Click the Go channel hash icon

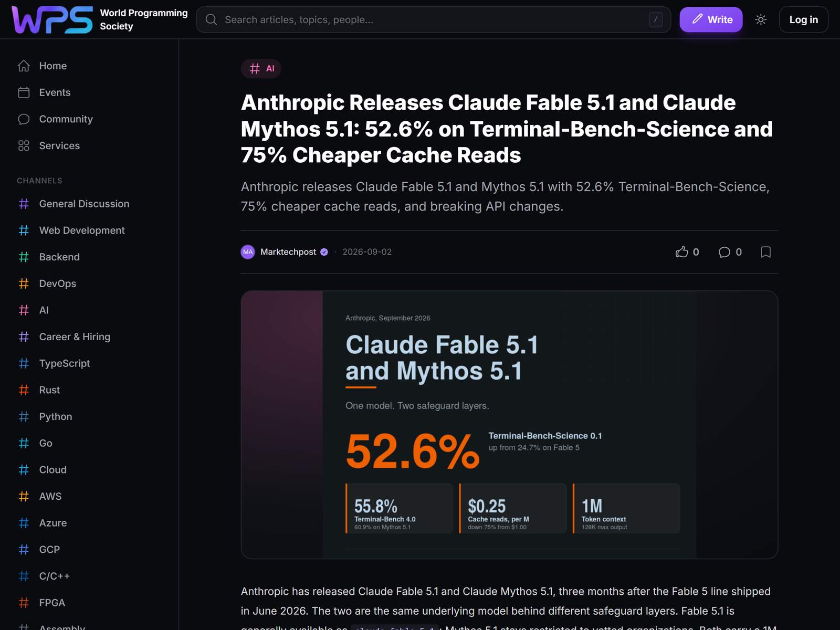coord(24,443)
